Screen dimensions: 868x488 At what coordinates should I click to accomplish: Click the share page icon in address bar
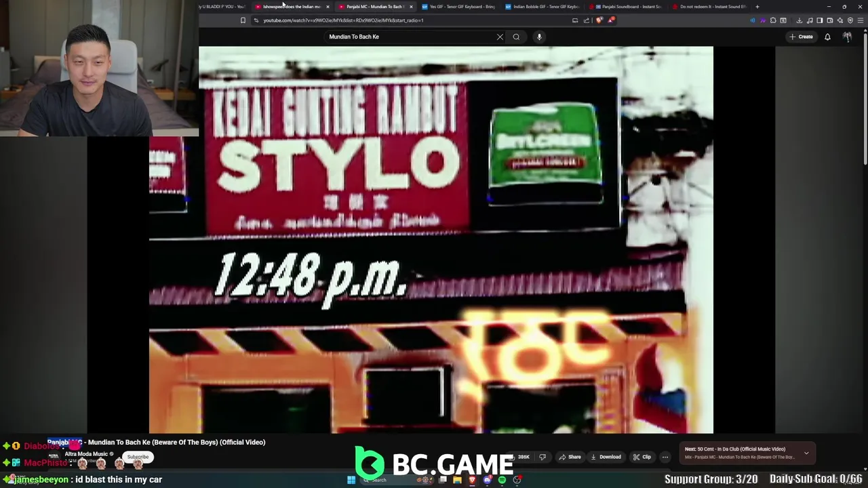click(x=587, y=20)
